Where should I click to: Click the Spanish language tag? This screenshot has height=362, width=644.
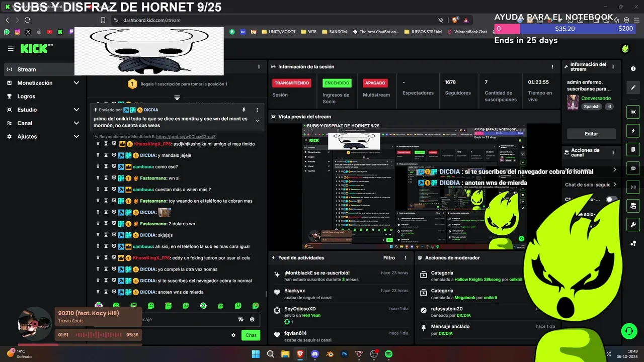pos(592,107)
